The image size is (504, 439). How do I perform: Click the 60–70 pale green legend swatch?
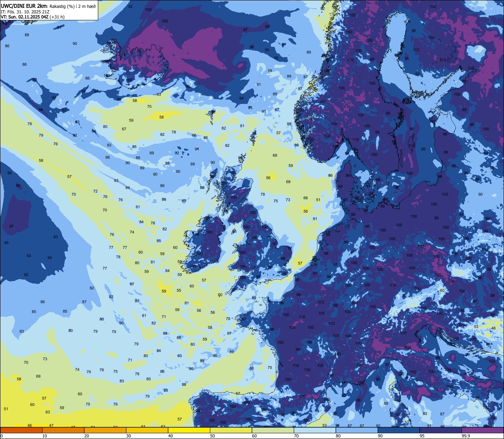(x=273, y=430)
